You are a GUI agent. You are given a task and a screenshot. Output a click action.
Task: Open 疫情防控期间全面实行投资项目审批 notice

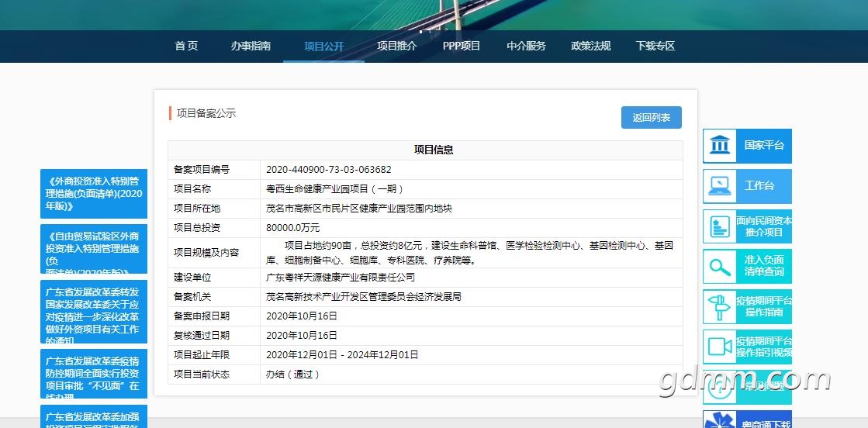[94, 374]
